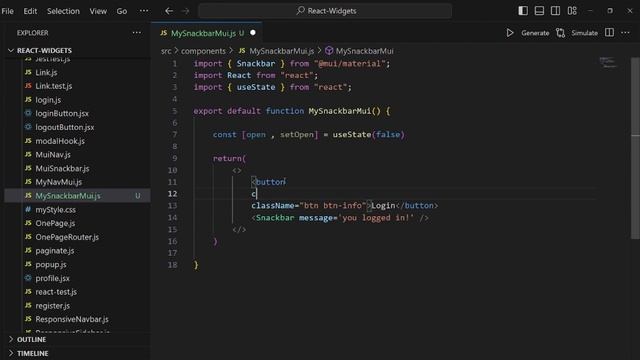
Task: Open Link.js in the explorer
Action: point(46,73)
